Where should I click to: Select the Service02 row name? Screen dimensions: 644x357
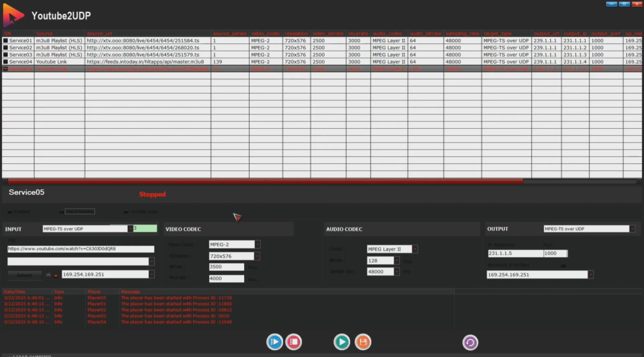tap(21, 48)
